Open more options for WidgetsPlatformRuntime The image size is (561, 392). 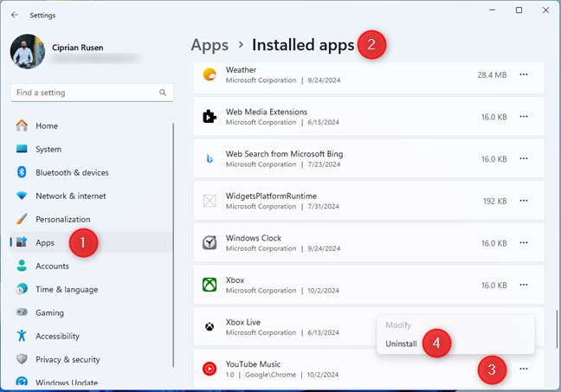(x=524, y=201)
